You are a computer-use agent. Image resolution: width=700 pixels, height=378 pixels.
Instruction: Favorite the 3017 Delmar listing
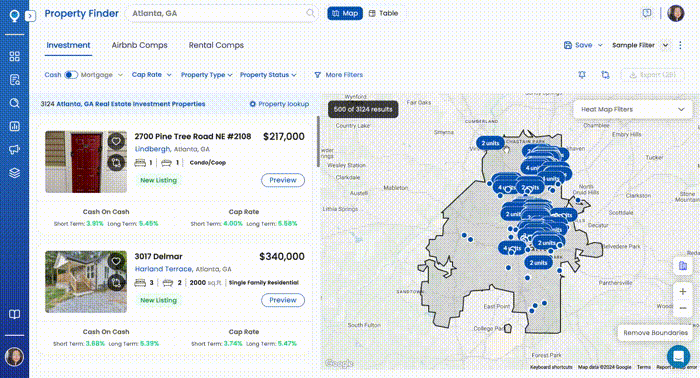(x=116, y=261)
